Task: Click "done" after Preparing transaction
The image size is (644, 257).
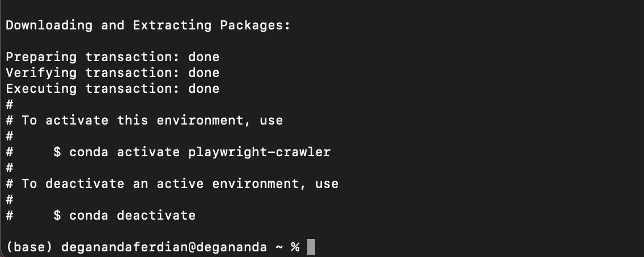Action: [x=204, y=57]
